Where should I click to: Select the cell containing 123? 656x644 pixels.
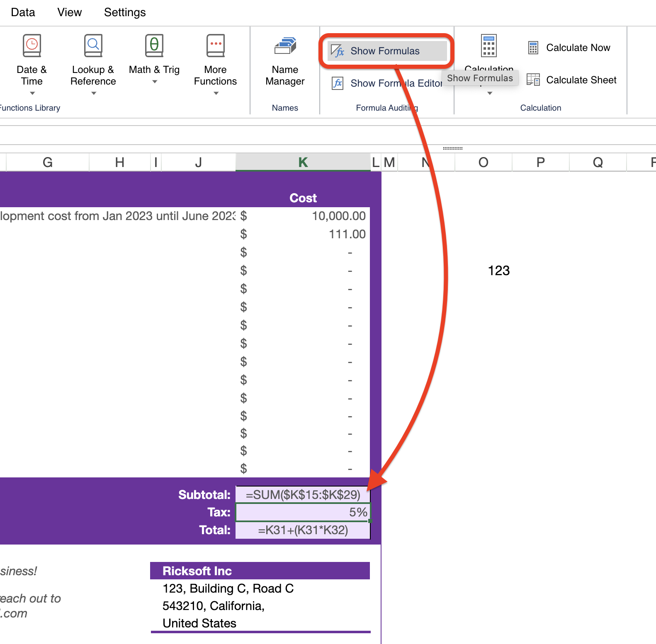(498, 271)
